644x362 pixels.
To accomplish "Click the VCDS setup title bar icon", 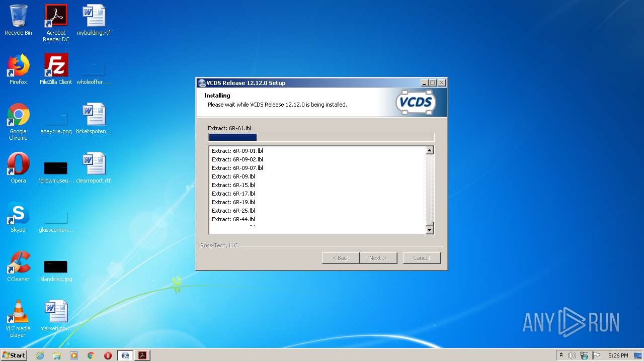I will 202,83.
